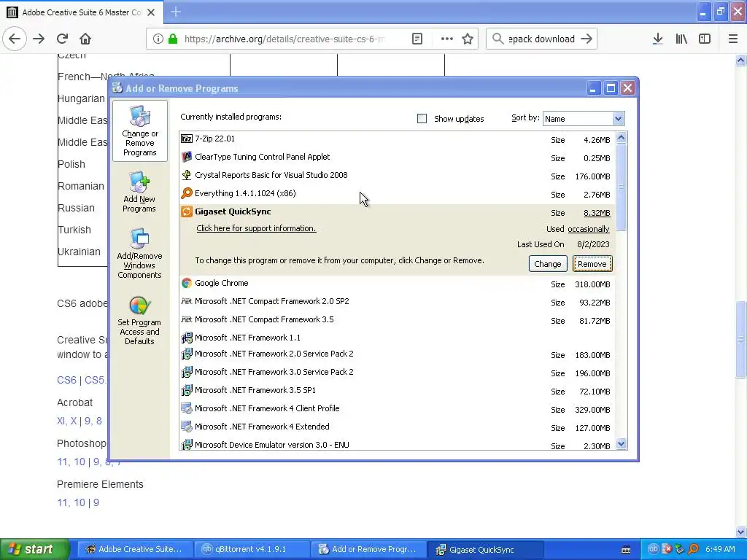Open Premiere Elements 9 link on webpage
747x560 pixels.
coord(96,503)
